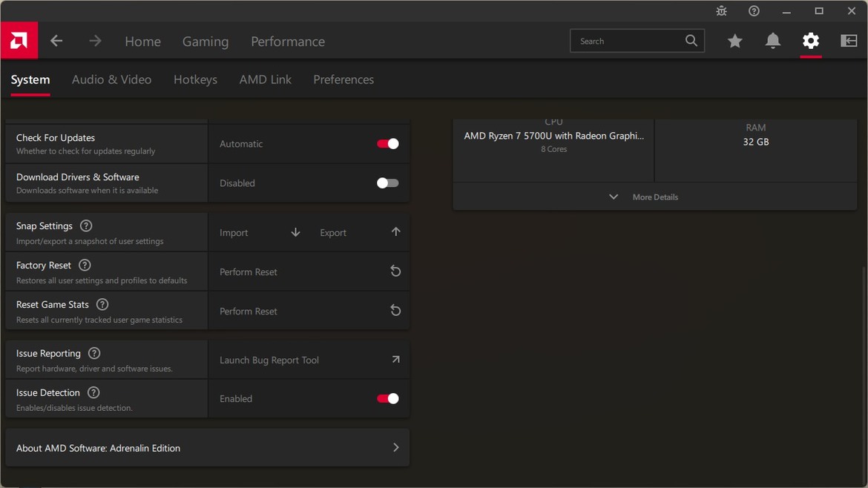Screen dimensions: 868x488
Task: Click Check For Updates label
Action: [x=56, y=138]
